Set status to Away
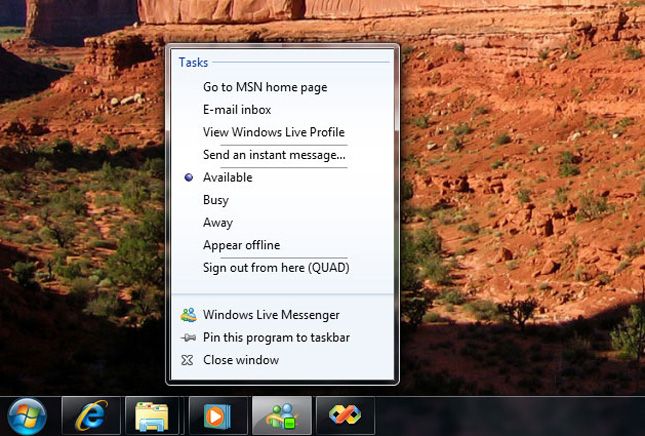Image resolution: width=645 pixels, height=436 pixels. click(218, 223)
